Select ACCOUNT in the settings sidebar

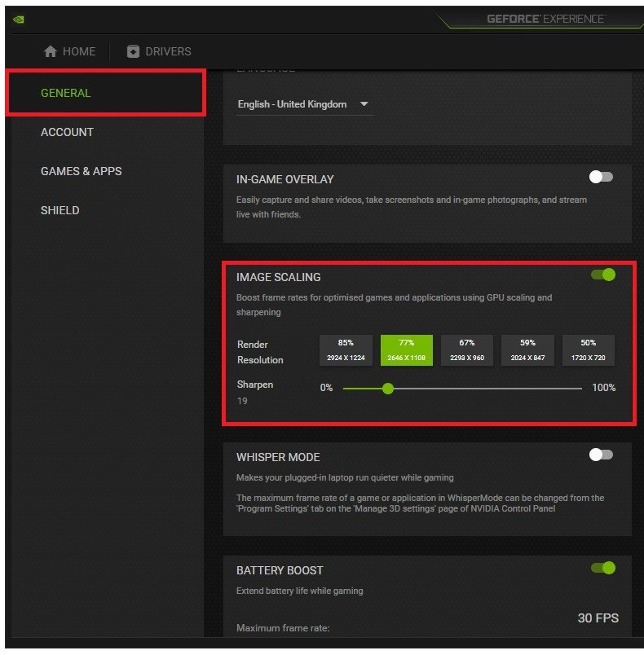pos(67,132)
